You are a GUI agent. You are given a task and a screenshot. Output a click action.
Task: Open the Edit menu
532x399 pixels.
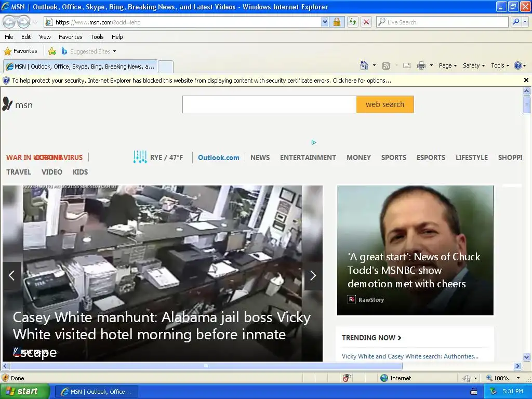tap(26, 37)
